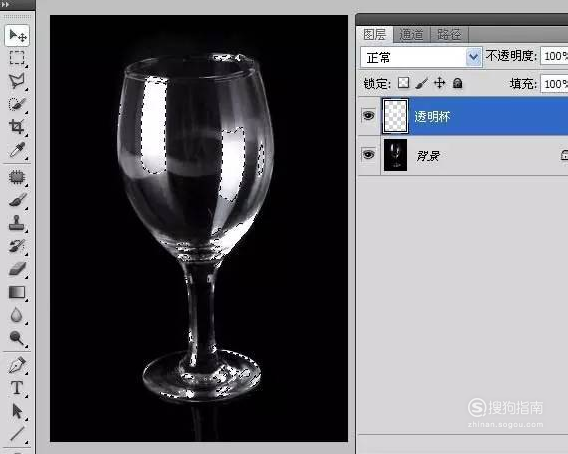Image resolution: width=568 pixels, height=454 pixels.
Task: Activate the Eraser tool
Action: click(17, 269)
